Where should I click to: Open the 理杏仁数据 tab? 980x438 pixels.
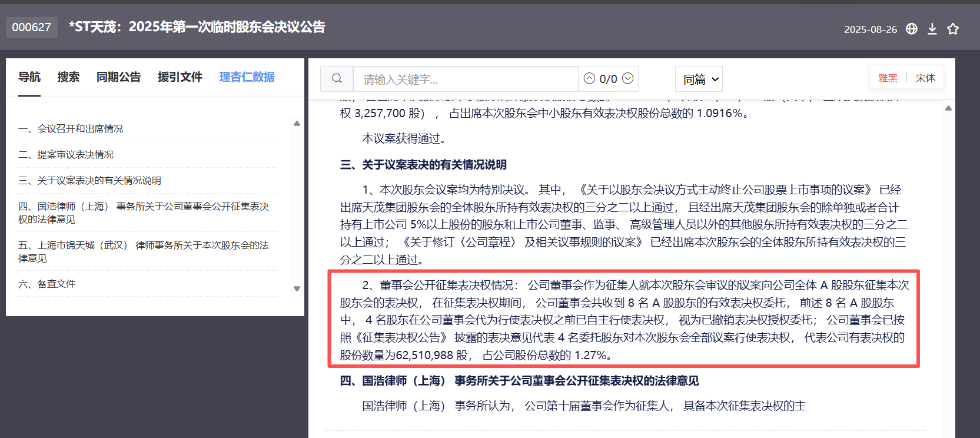click(247, 77)
